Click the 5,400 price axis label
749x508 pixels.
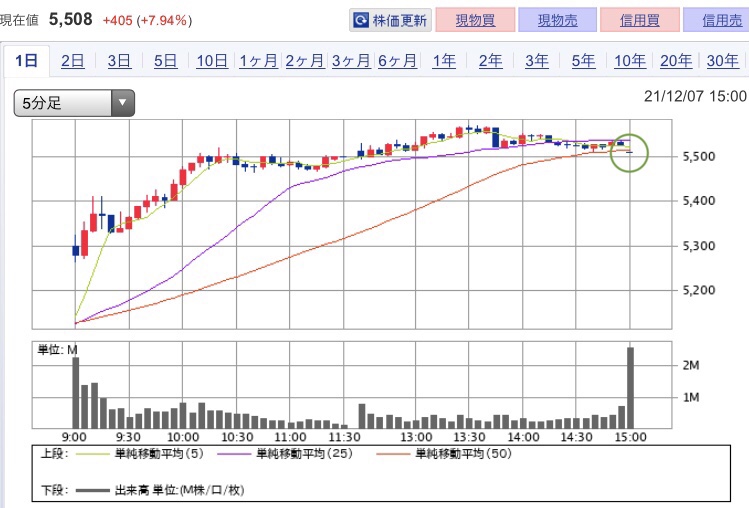click(699, 201)
